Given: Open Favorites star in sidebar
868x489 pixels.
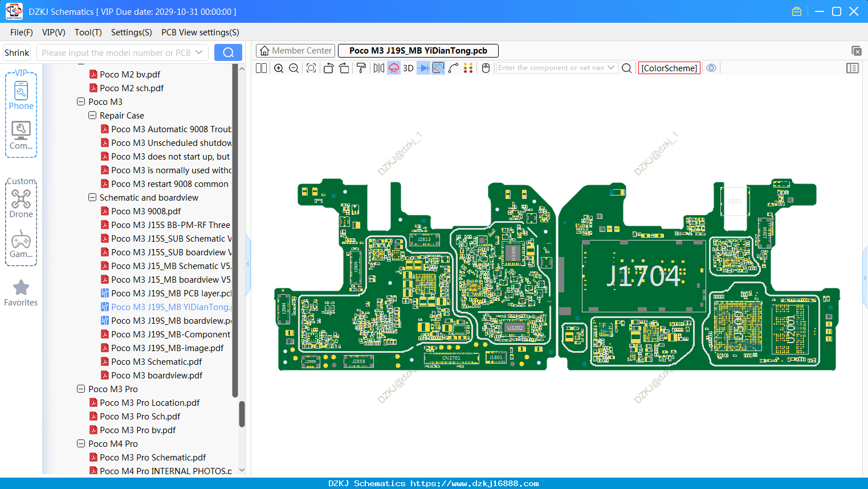Looking at the screenshot, I should pyautogui.click(x=21, y=293).
